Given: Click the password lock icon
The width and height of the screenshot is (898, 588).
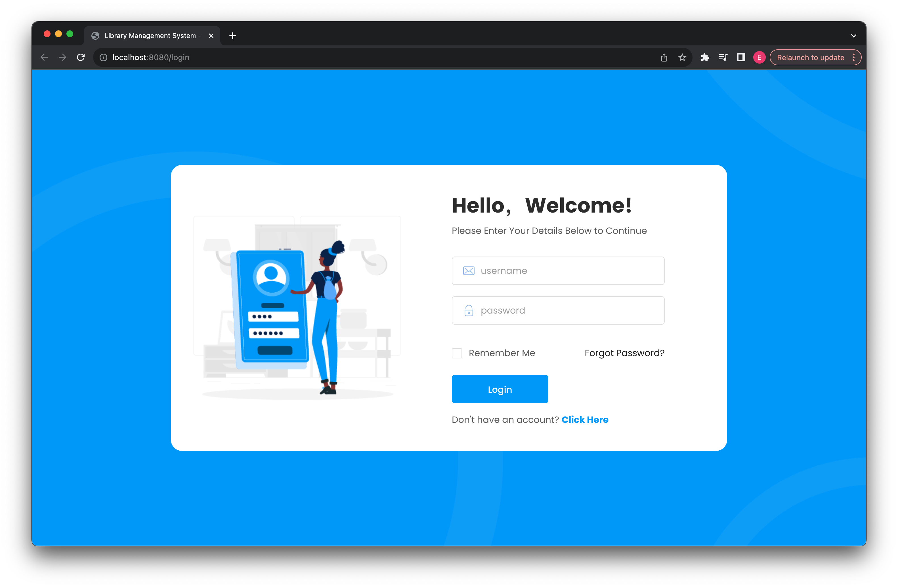Looking at the screenshot, I should click(x=468, y=310).
